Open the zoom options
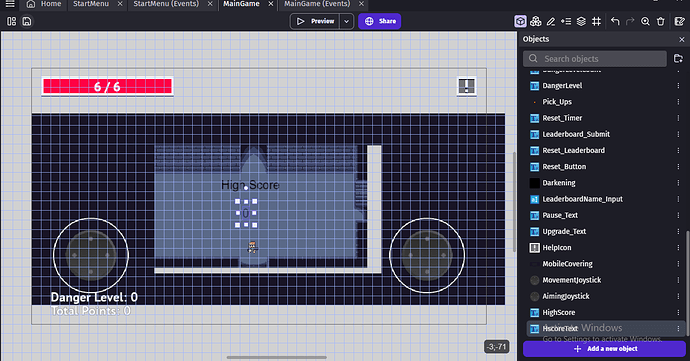The height and width of the screenshot is (361, 690). click(x=645, y=21)
